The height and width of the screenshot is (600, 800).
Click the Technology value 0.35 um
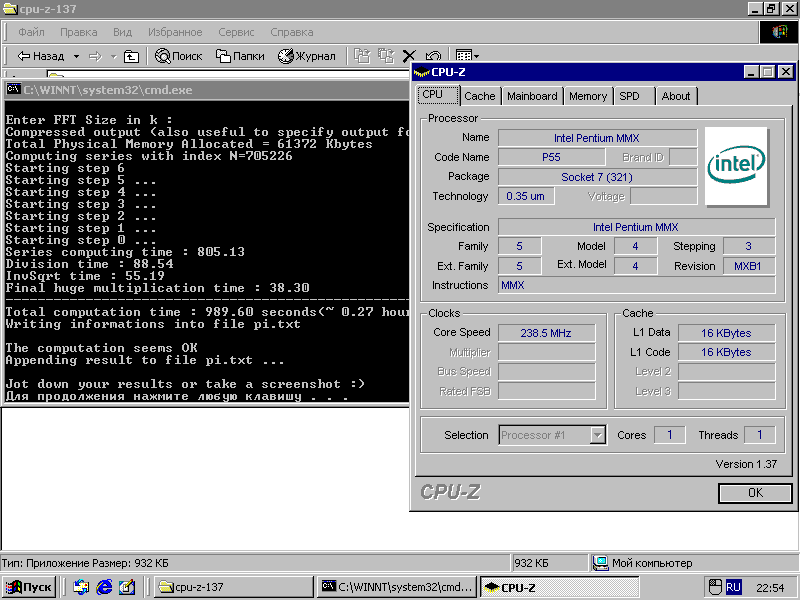click(526, 196)
